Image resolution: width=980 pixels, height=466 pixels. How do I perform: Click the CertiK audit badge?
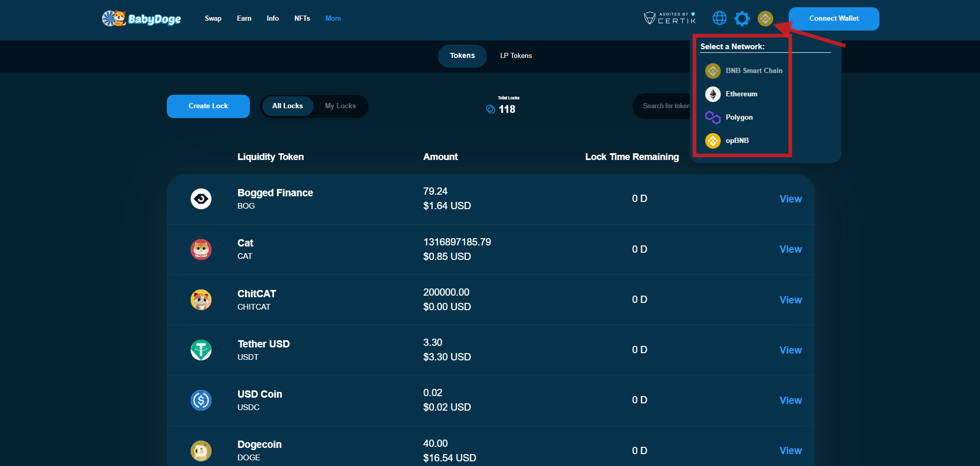pos(670,18)
